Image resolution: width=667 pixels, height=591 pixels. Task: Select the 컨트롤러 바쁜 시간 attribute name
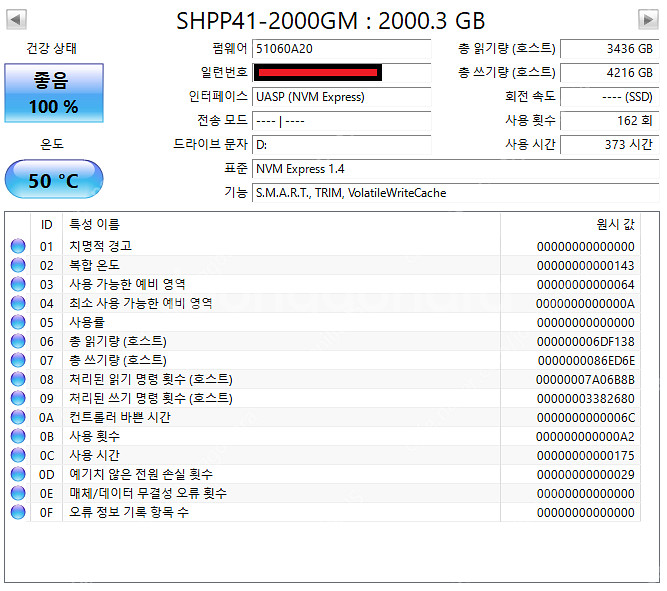(120, 417)
